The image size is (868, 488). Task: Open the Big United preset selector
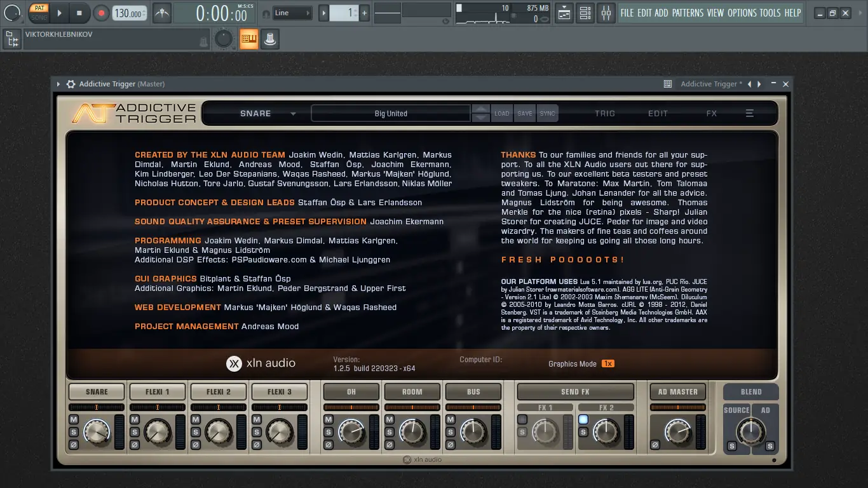pos(391,113)
